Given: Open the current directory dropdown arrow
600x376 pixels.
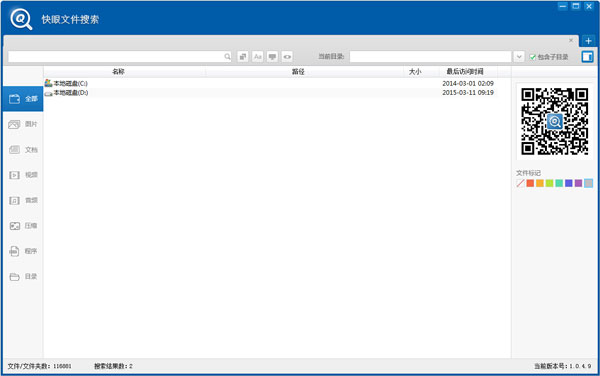Looking at the screenshot, I should point(519,57).
